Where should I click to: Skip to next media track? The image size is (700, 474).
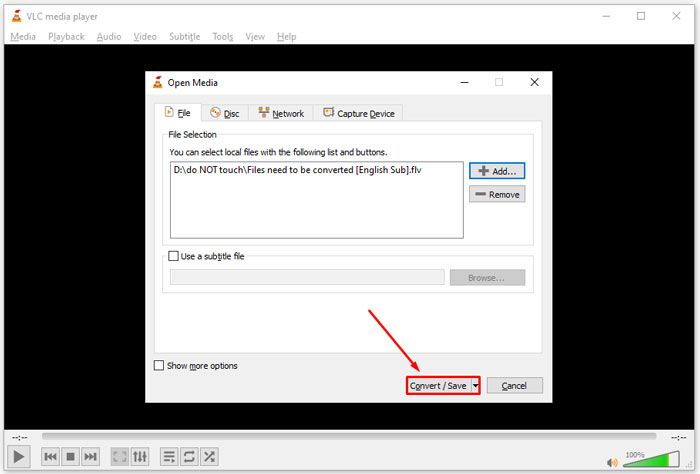pyautogui.click(x=91, y=457)
